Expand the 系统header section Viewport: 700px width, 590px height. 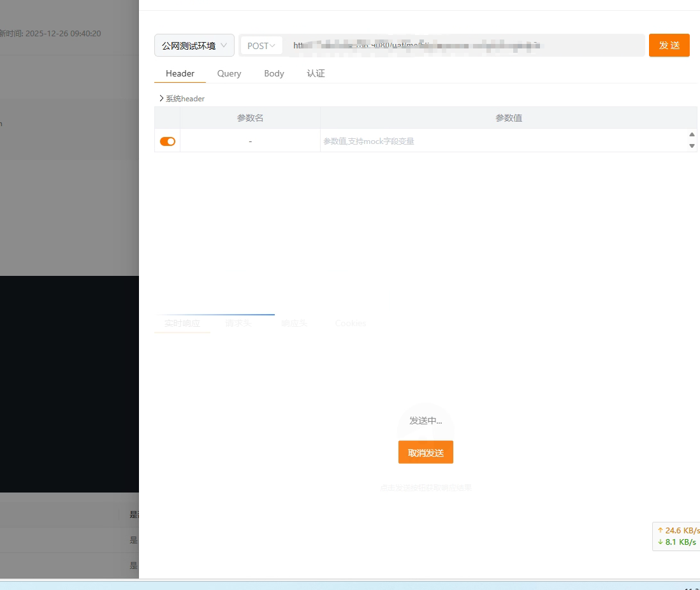point(182,99)
